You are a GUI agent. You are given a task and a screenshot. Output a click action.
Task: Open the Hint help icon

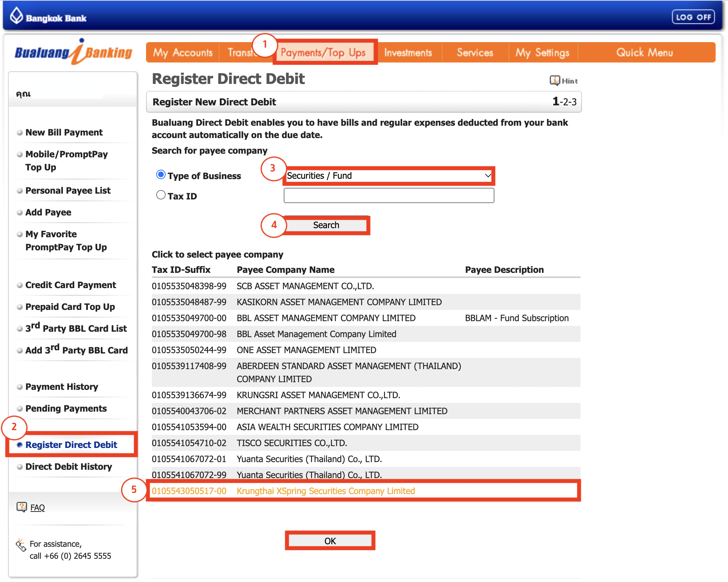(554, 80)
